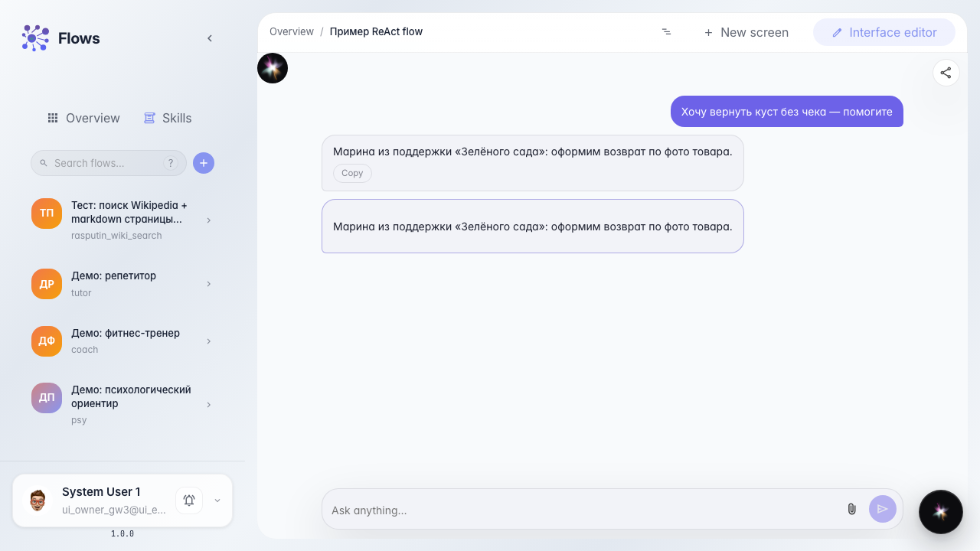The width and height of the screenshot is (980, 551).
Task: Switch to the Skills tab
Action: pos(168,118)
